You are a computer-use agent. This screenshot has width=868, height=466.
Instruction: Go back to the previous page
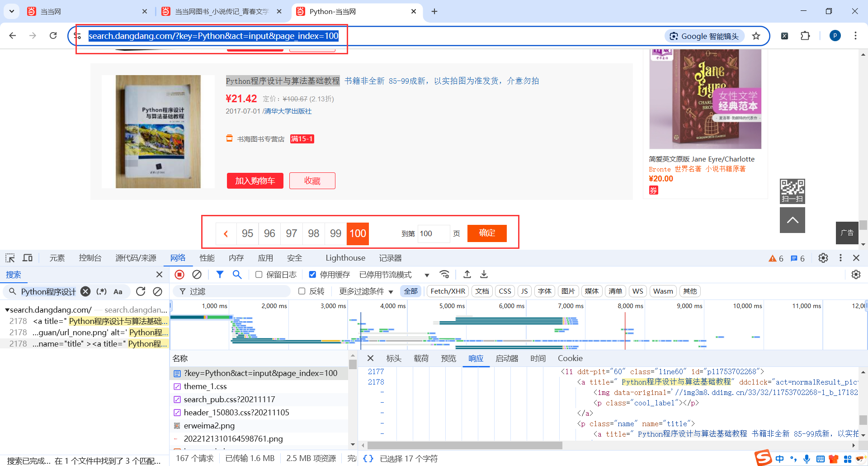click(x=13, y=36)
